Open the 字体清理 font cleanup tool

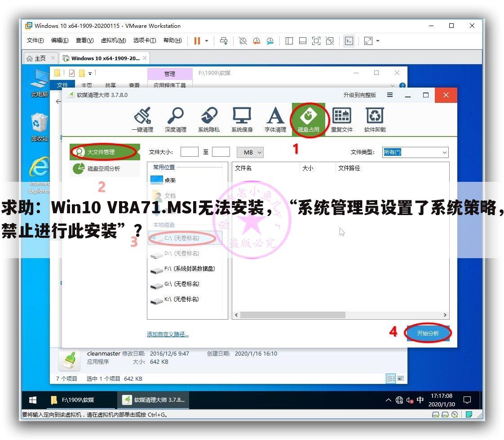click(275, 119)
